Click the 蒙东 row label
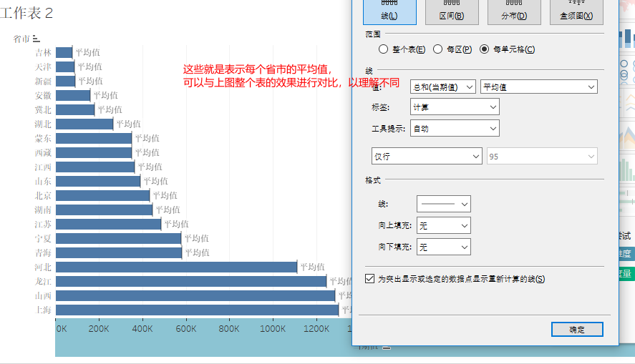 pos(43,138)
